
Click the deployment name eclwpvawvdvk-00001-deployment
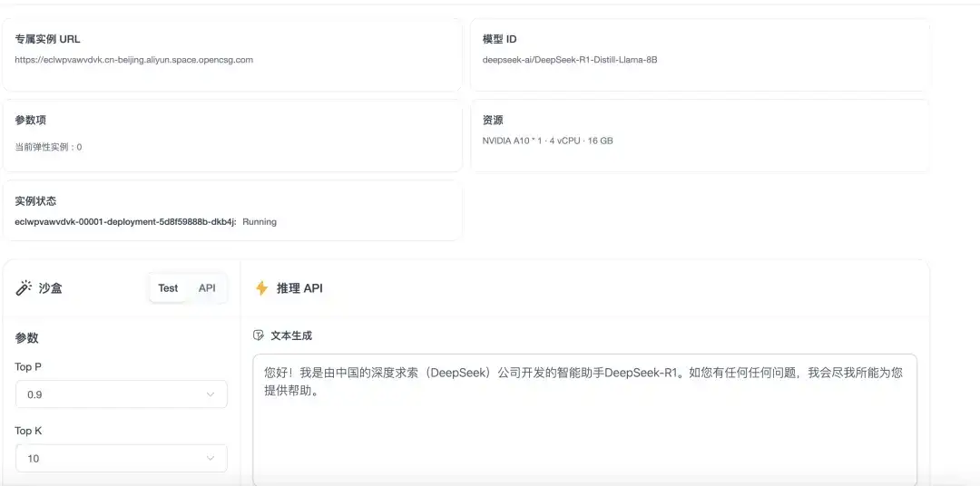tap(125, 222)
